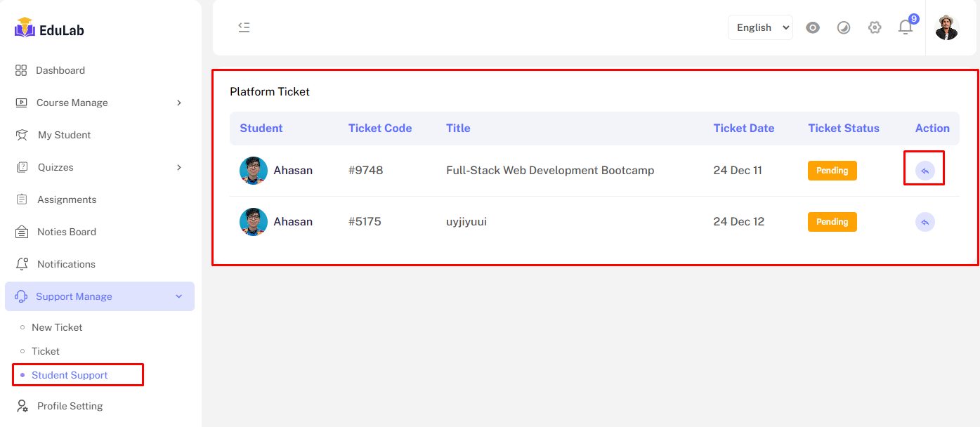Click the reply icon for ticket #5175
Image resolution: width=980 pixels, height=427 pixels.
[925, 222]
